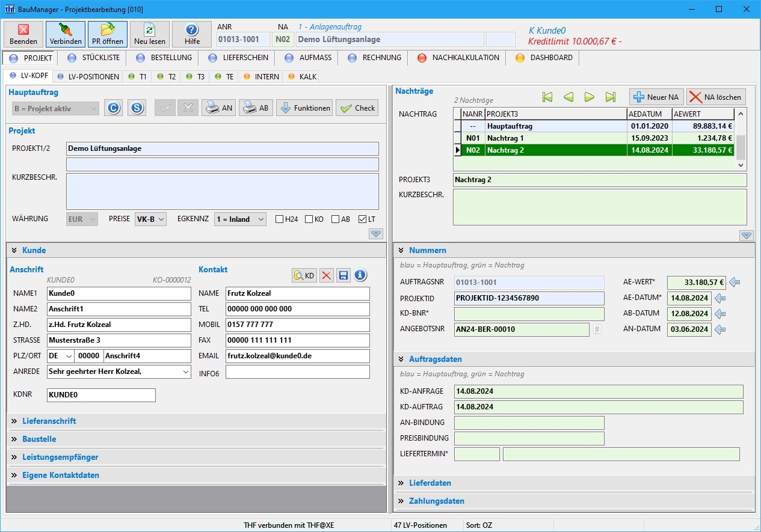Save contact with blue floppy disk icon
Viewport: 761px width, 532px height.
(x=343, y=275)
